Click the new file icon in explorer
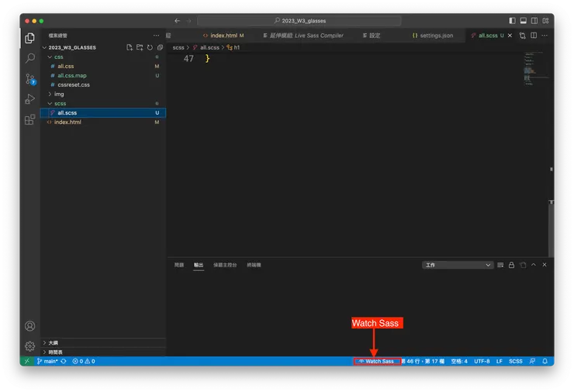 pyautogui.click(x=130, y=47)
